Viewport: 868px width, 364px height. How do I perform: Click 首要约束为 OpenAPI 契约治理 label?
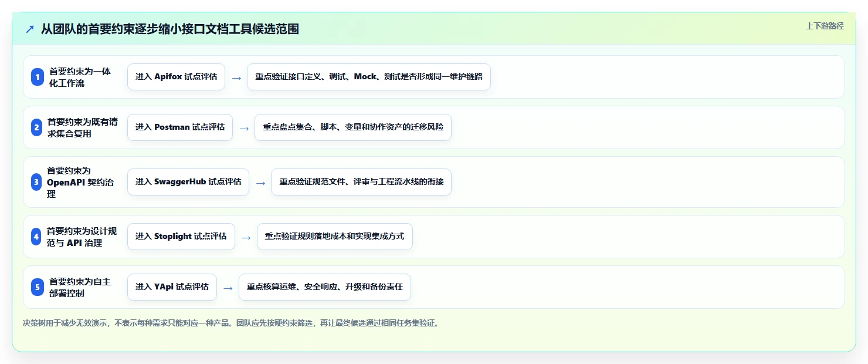[x=80, y=182]
